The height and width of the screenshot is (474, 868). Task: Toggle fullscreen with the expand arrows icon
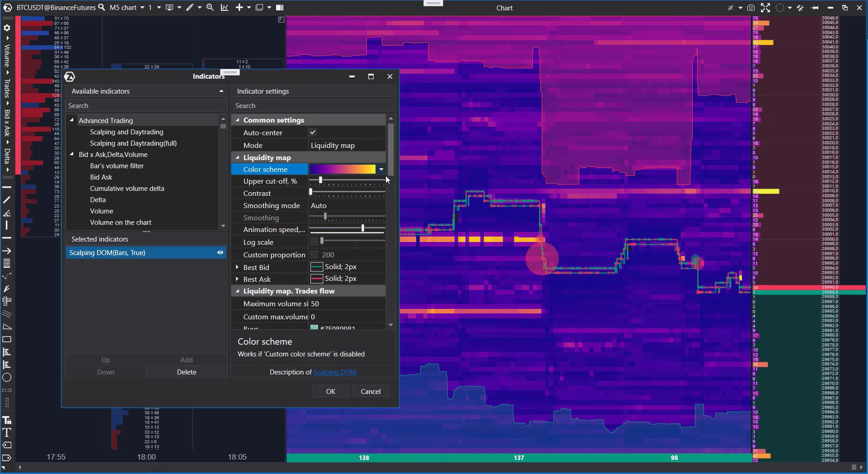(x=765, y=8)
